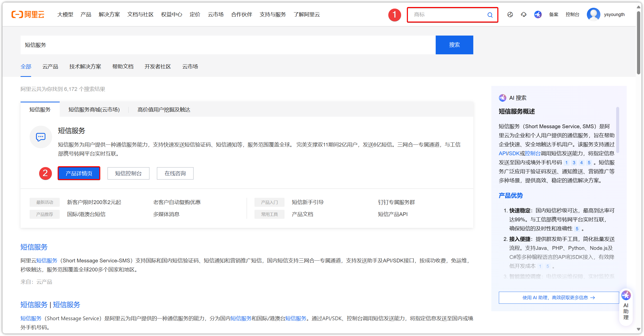Open 产品文档 link
The image size is (644, 336).
click(302, 214)
